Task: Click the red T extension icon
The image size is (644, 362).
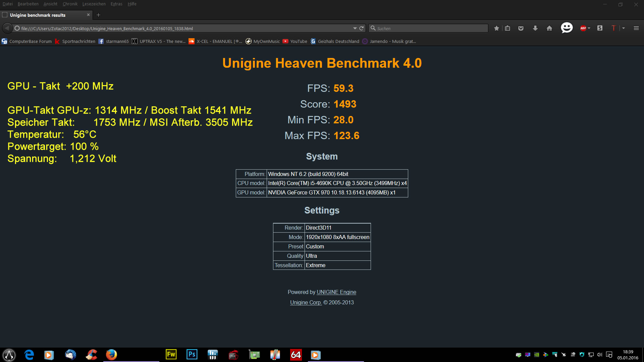Action: 613,28
